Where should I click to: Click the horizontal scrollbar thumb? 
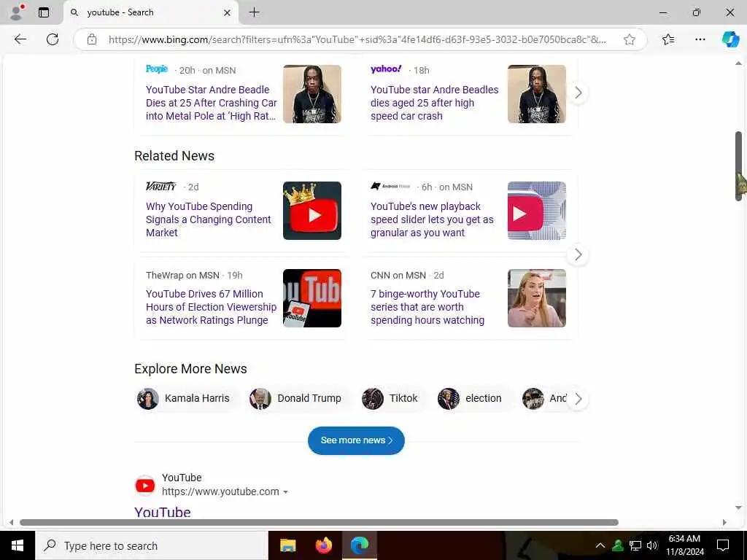(320, 522)
